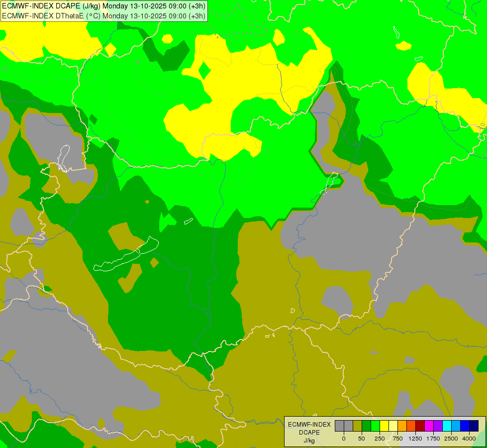Click the white-outlined lake in the grey western area
This screenshot has height=448, width=487.
63,157
